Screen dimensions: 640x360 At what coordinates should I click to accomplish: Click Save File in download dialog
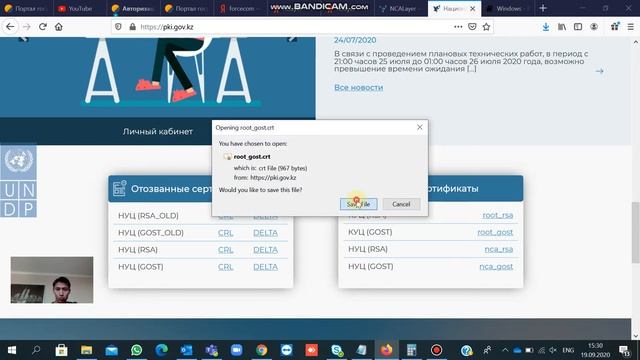click(358, 204)
